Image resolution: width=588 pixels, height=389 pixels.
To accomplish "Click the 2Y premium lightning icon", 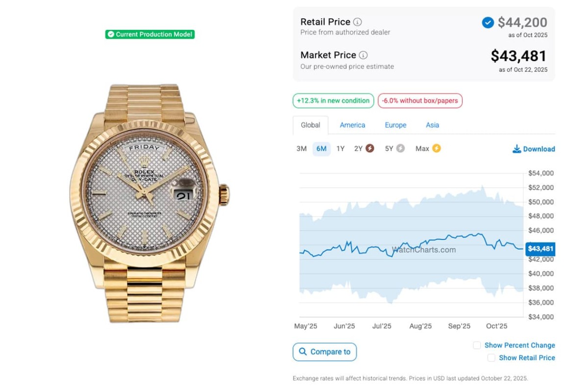I will pyautogui.click(x=370, y=148).
